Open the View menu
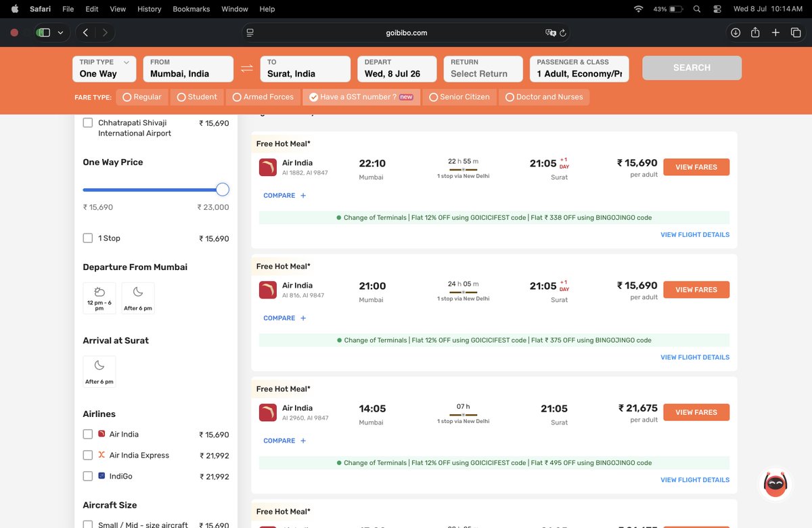 (118, 9)
